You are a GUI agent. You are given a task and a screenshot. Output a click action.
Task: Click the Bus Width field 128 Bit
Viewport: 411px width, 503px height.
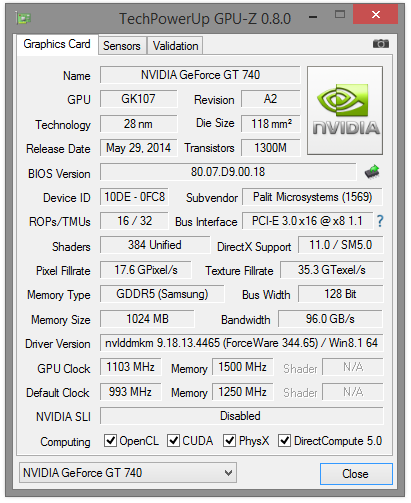[x=340, y=294]
